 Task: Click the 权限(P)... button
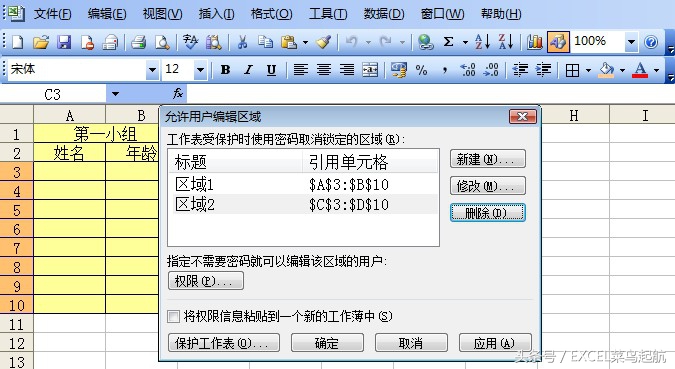pos(206,281)
